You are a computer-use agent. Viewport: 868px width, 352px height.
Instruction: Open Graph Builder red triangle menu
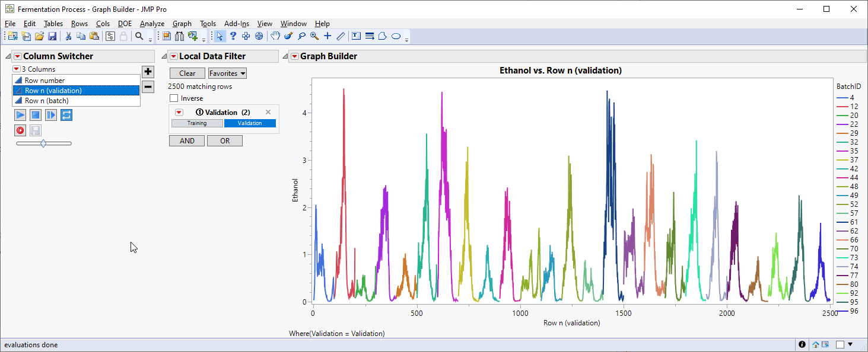coord(294,56)
